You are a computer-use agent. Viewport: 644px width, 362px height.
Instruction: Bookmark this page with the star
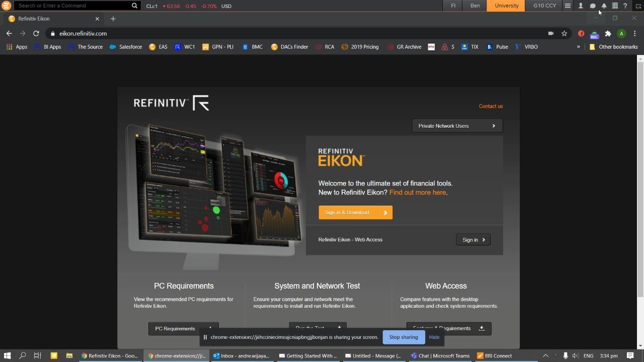[565, 33]
